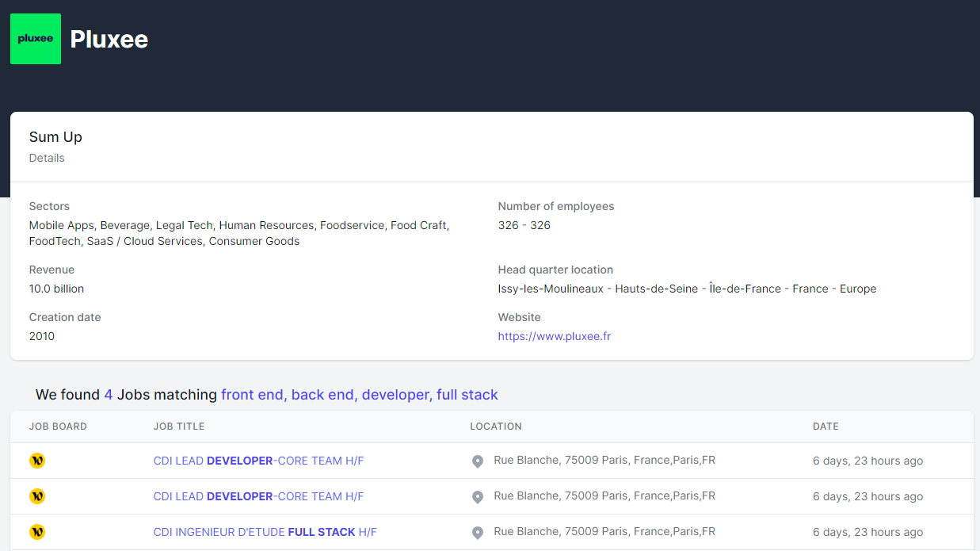Click the Details subtitle text

(47, 158)
